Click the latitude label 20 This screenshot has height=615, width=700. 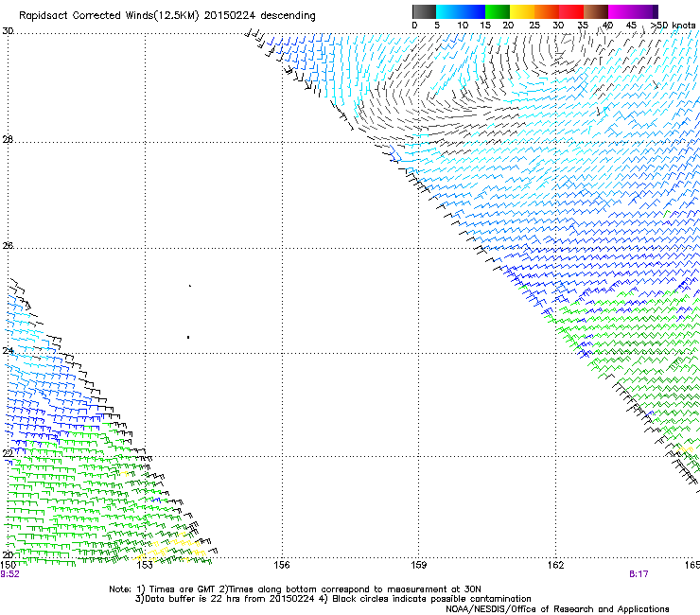pos(8,554)
